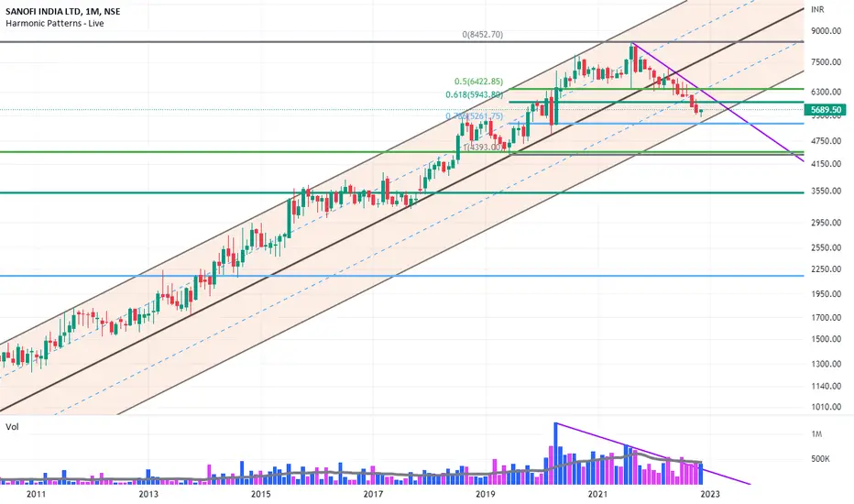Select the blue horizontal line near 2250
The height and width of the screenshot is (504, 854).
[x=402, y=276]
